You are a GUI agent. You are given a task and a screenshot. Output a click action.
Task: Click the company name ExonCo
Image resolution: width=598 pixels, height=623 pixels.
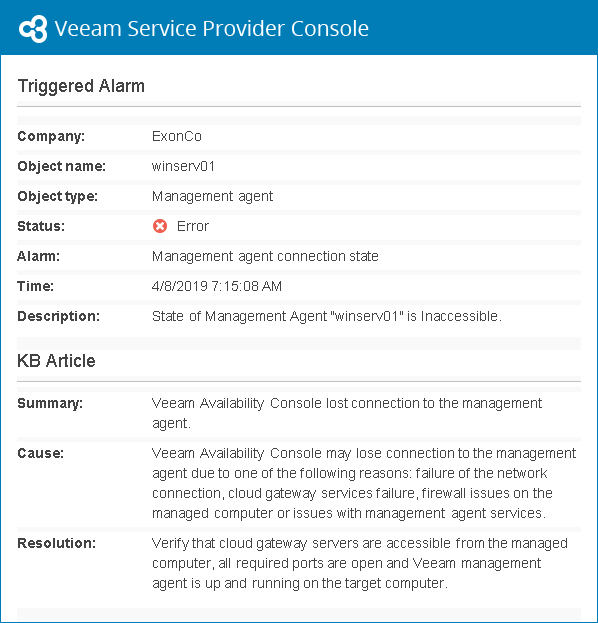[177, 136]
